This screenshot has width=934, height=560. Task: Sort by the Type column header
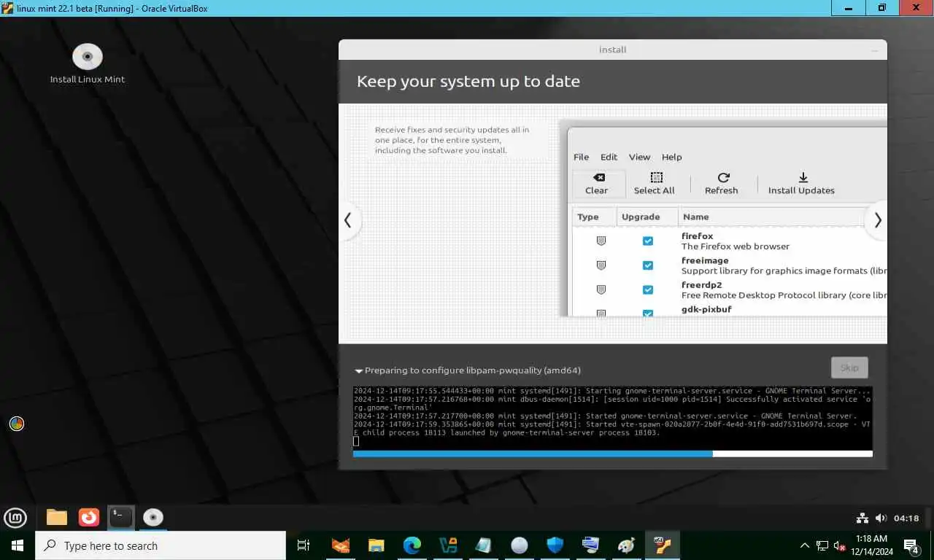pos(594,217)
